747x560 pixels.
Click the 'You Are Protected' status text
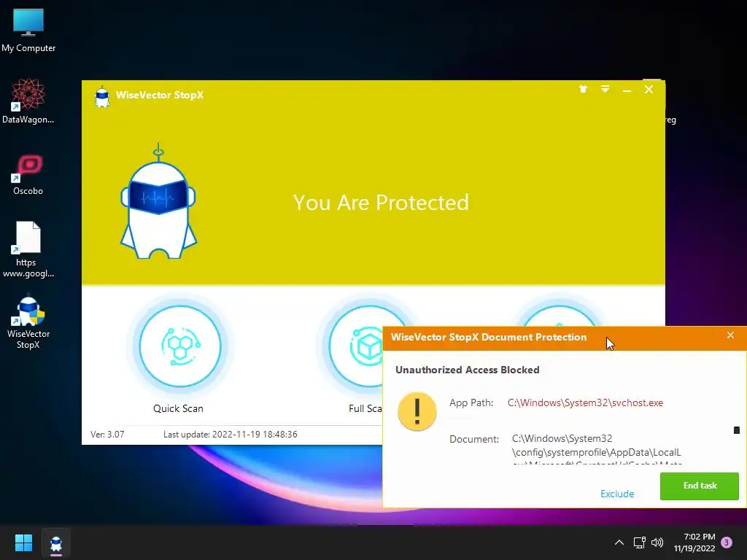[x=381, y=203]
